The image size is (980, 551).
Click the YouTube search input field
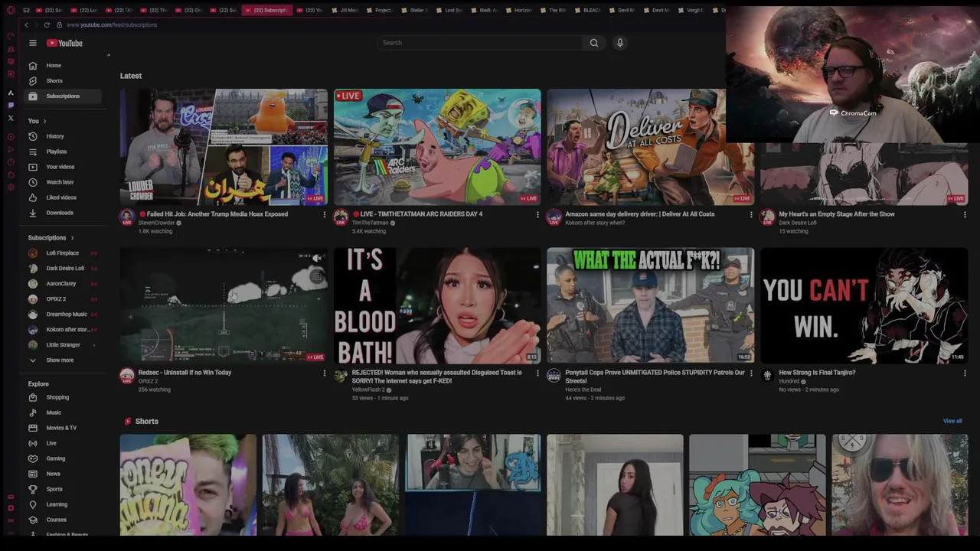pyautogui.click(x=481, y=43)
